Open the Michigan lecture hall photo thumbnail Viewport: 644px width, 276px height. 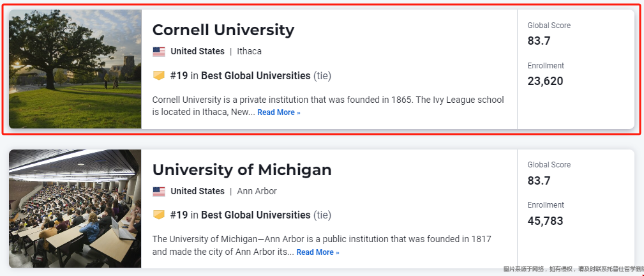(x=75, y=208)
